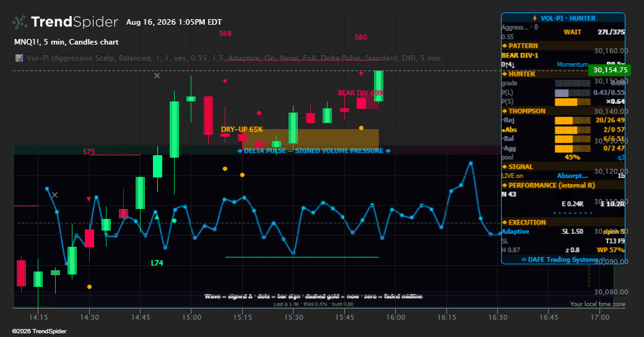The image size is (644, 337).
Task: Click the Absorpt... signal value
Action: [573, 176]
